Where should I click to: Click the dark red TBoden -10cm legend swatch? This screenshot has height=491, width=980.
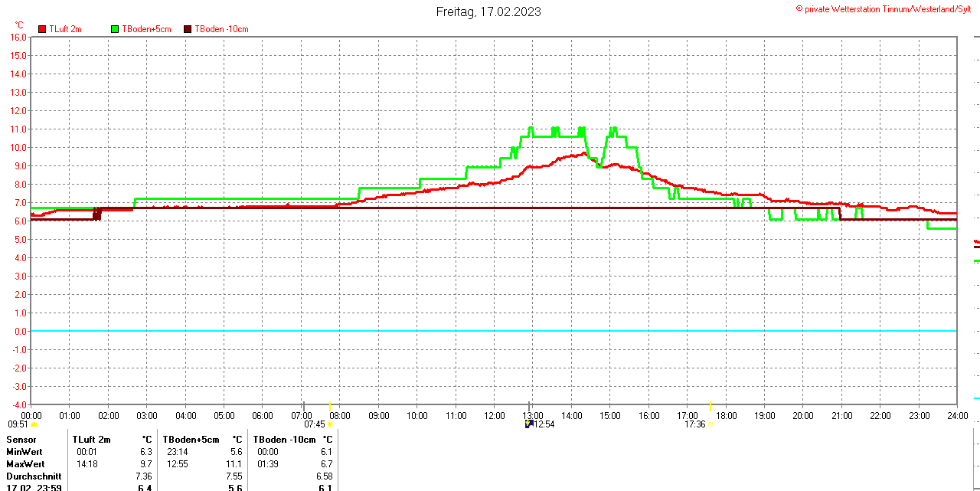pos(188,29)
